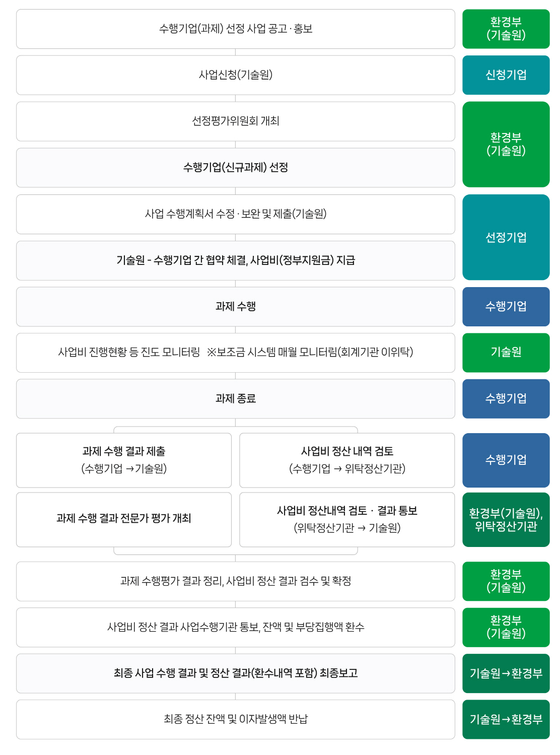Click the 사업비 정산 내역 검토 box

click(347, 460)
